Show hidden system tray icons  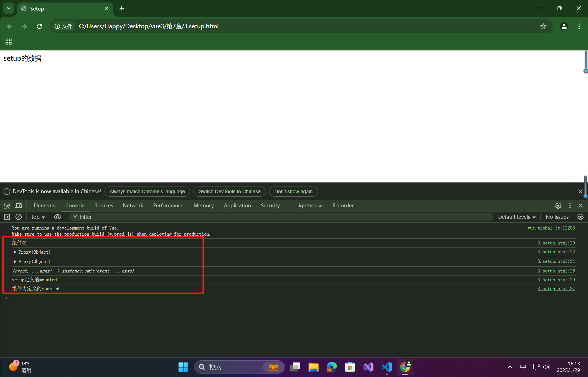pyautogui.click(x=510, y=367)
